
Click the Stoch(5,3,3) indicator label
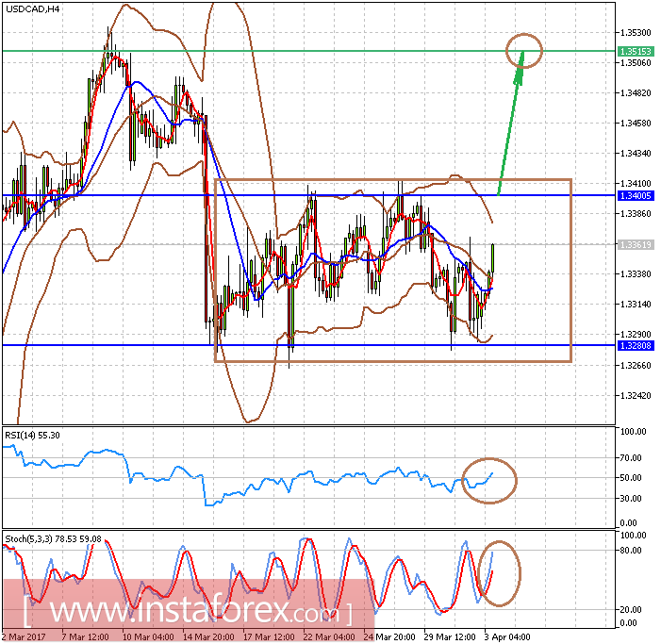coord(53,539)
